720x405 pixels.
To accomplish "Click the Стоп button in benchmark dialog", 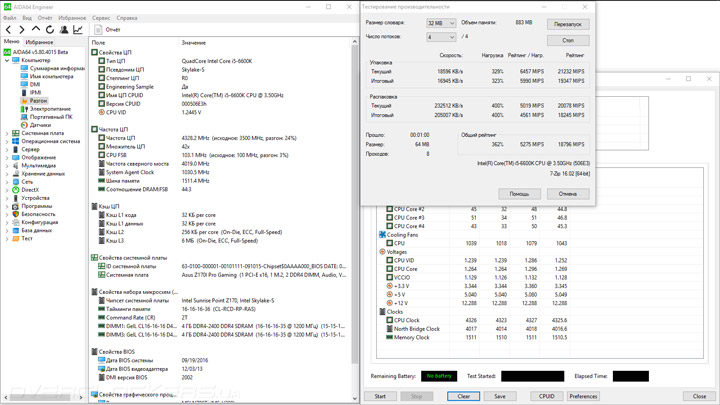I will point(568,40).
